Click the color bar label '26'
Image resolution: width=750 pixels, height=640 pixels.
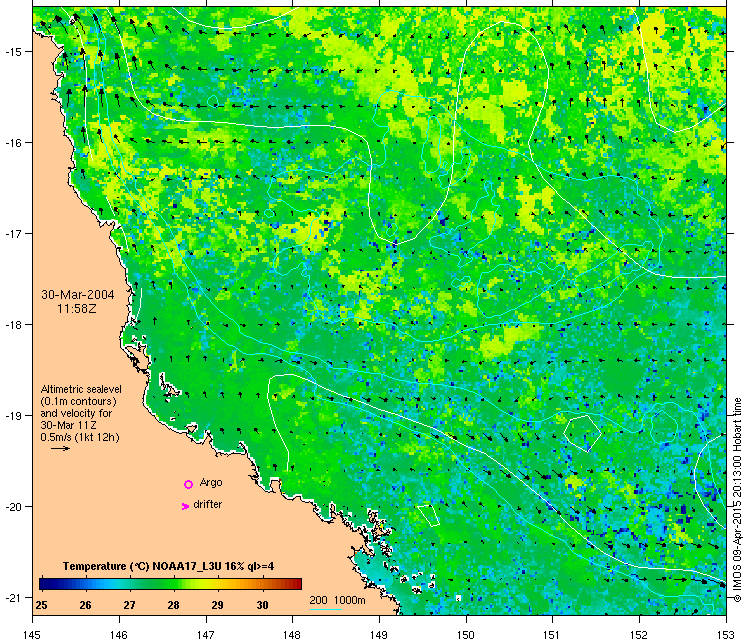pyautogui.click(x=85, y=605)
